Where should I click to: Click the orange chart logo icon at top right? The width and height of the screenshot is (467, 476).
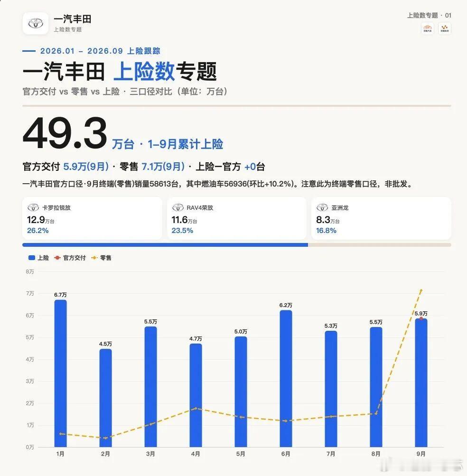445,28
